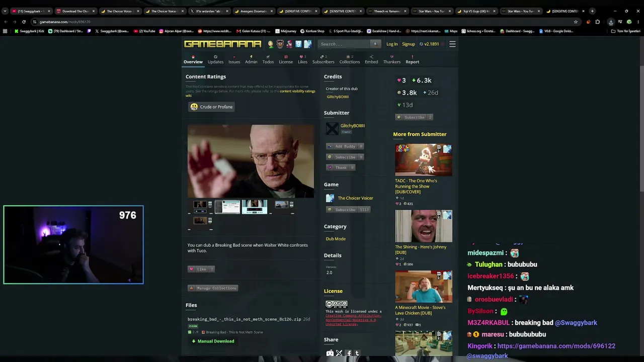Open the hamburger site menu

(x=452, y=44)
